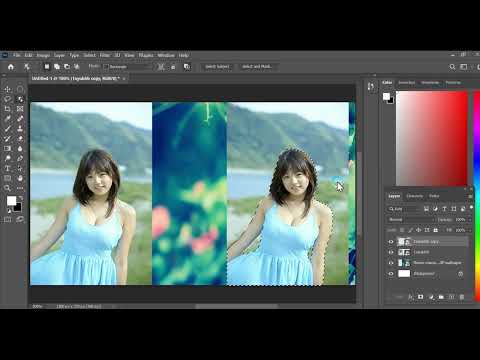Image resolution: width=480 pixels, height=360 pixels.
Task: Select the Rectangle shape tool
Action: click(x=8, y=178)
